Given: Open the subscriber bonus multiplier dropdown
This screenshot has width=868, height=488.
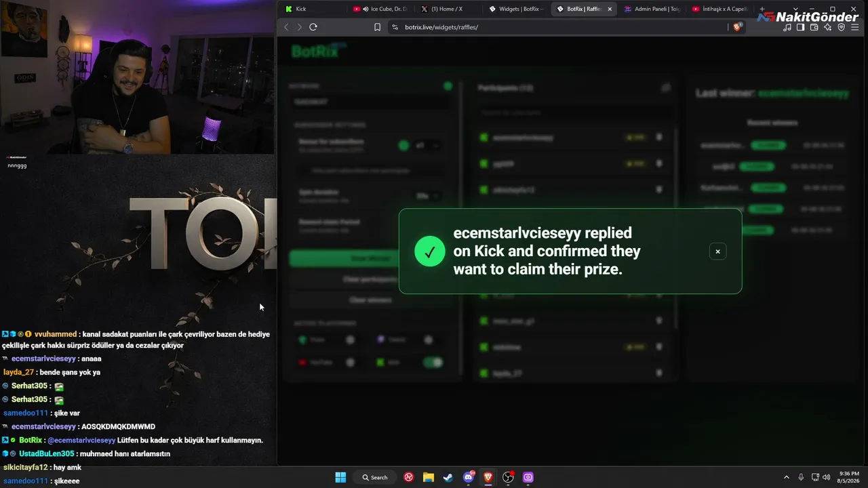Looking at the screenshot, I should coord(427,146).
